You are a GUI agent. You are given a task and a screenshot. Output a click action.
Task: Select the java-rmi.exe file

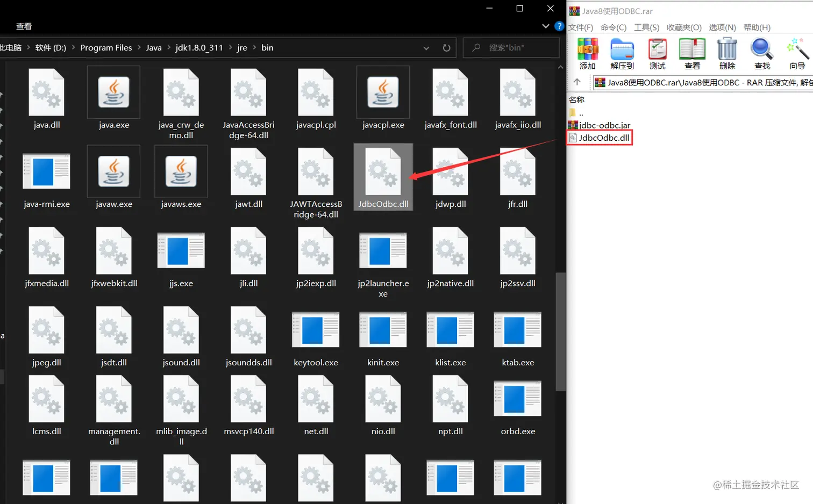coord(47,180)
